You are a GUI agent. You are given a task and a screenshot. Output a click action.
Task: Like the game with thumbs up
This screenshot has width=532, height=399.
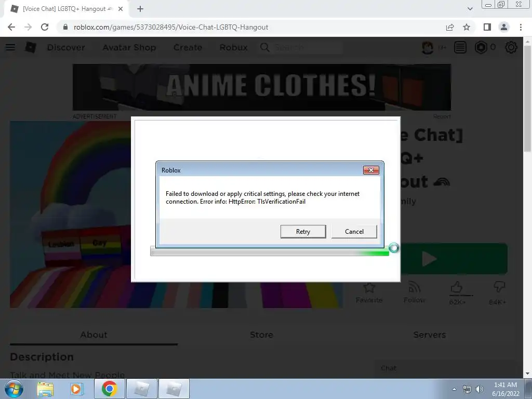pos(457,287)
